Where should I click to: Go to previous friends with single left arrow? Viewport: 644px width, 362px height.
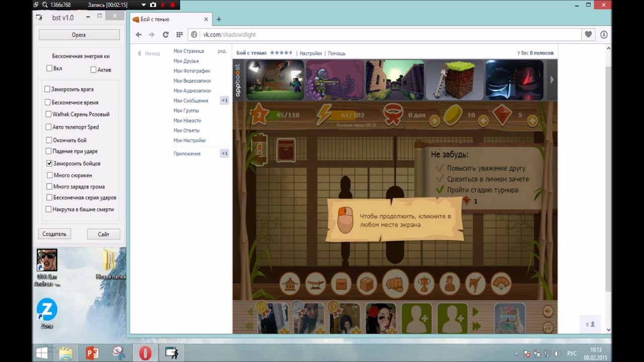click(250, 312)
